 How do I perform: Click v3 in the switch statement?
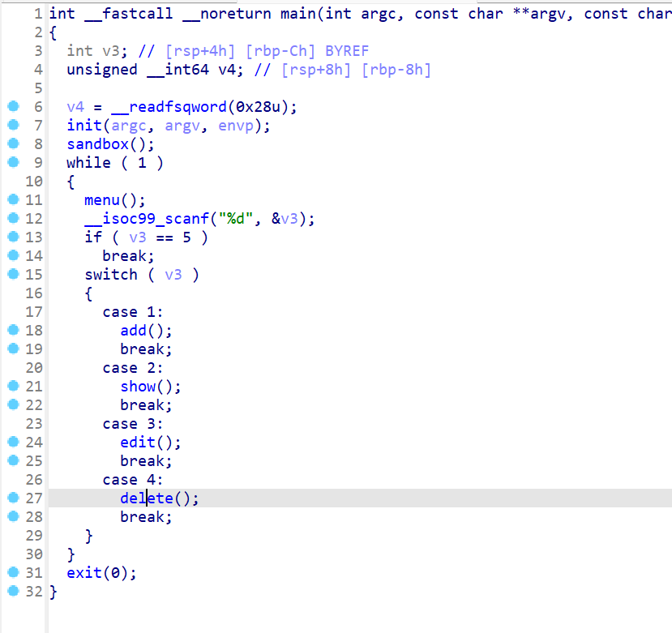pos(173,275)
